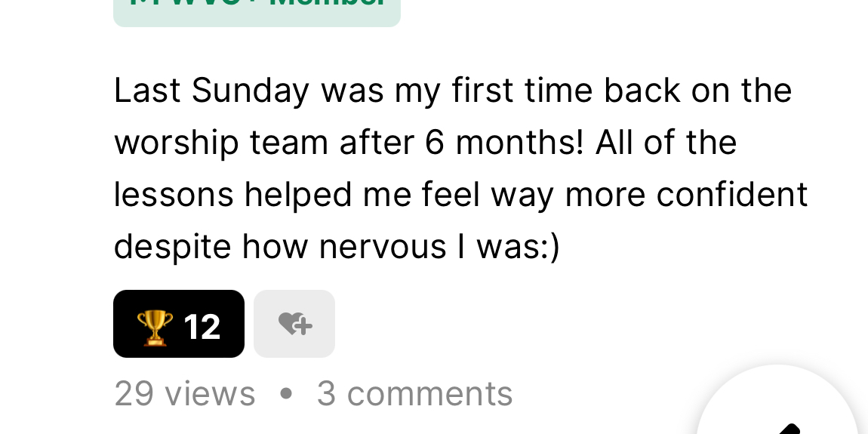Open the 3 comments link
The image size is (868, 434).
pos(414,393)
